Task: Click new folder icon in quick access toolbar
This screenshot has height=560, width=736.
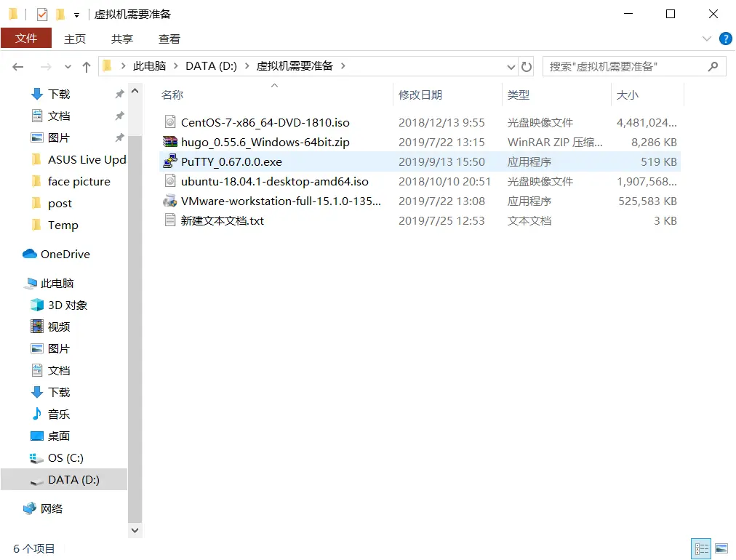Action: click(60, 15)
